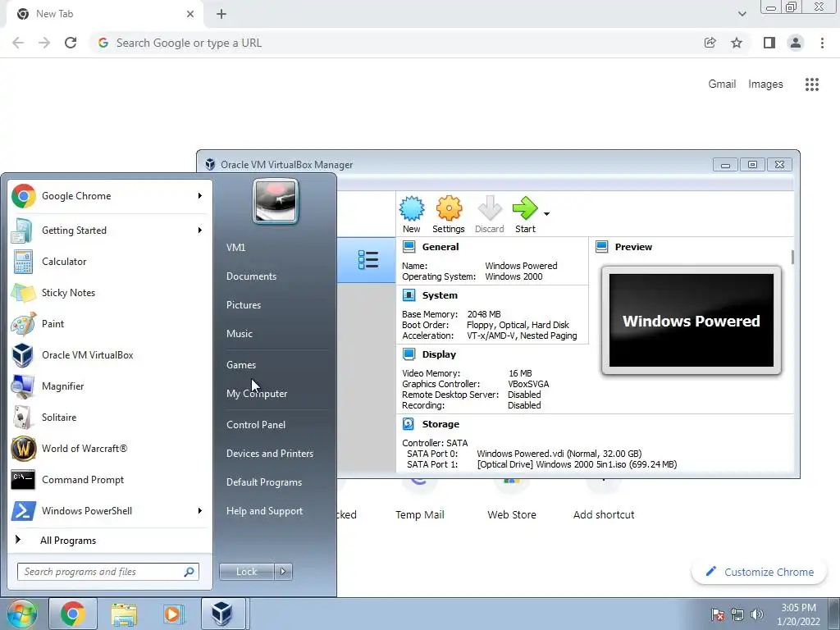
Task: Expand shutdown options arrow beside Lock
Action: click(x=283, y=572)
